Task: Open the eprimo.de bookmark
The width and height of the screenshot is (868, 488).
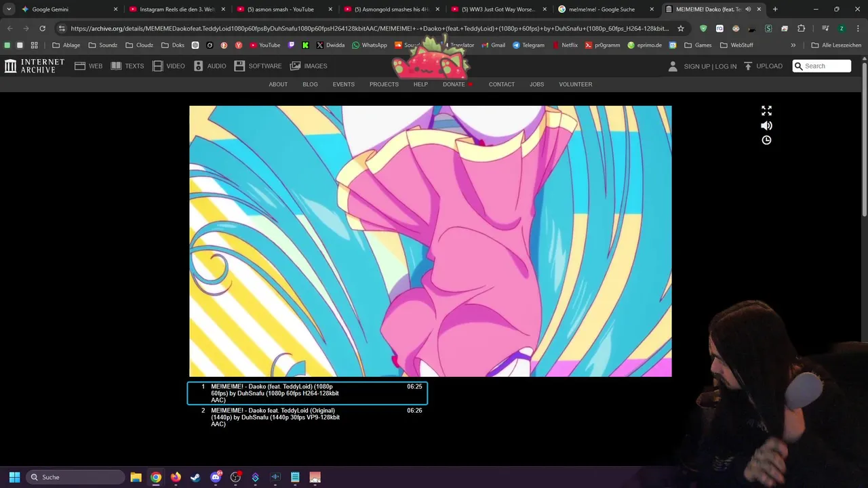Action: [644, 45]
